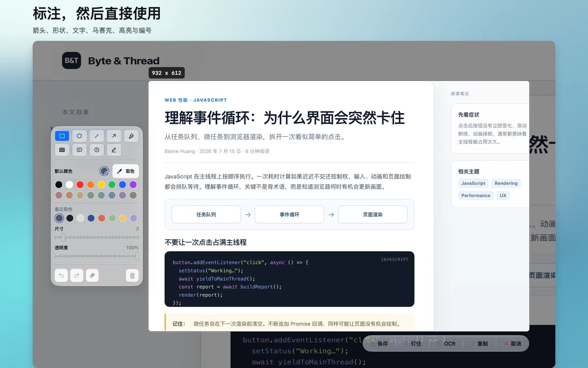Click the JAVASCRIPT code block label
The width and height of the screenshot is (588, 368).
[x=395, y=259]
